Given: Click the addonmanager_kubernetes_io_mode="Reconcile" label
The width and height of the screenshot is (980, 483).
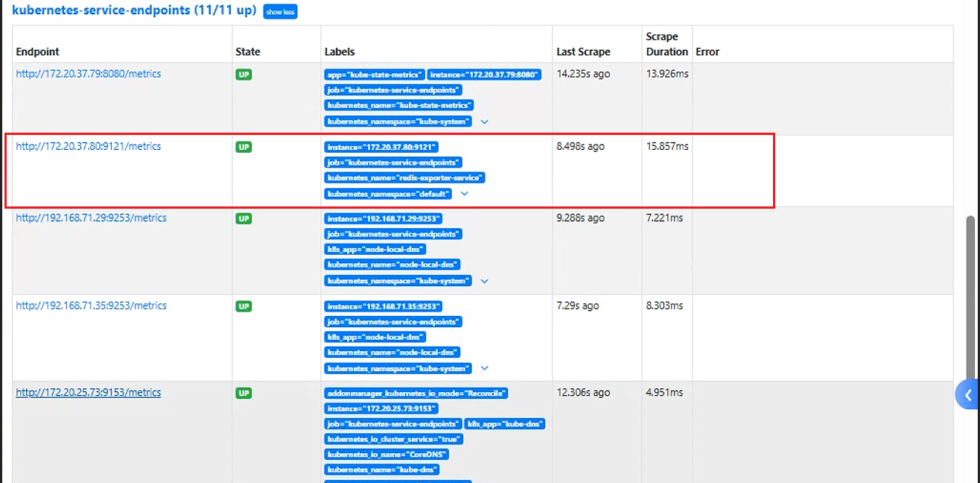Looking at the screenshot, I should pos(417,393).
